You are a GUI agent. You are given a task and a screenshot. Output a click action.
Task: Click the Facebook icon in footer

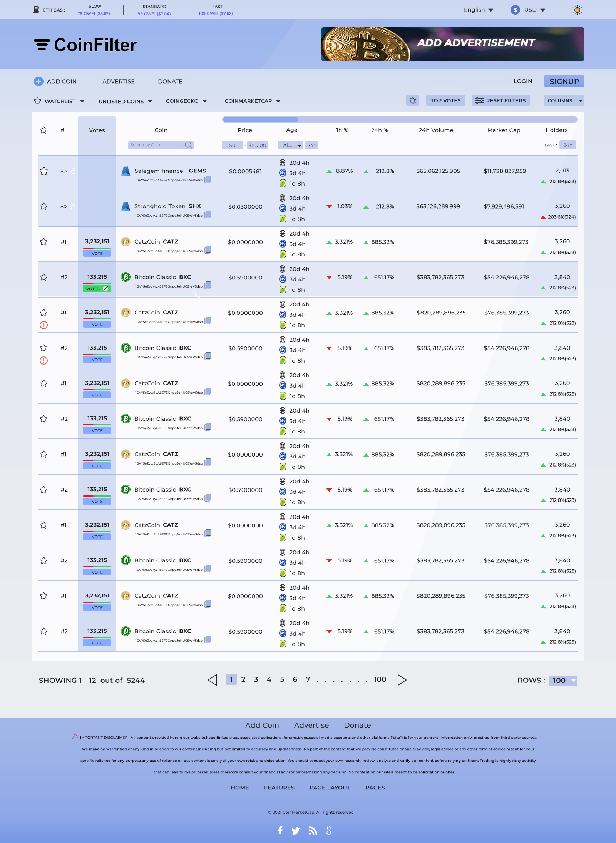(x=280, y=830)
